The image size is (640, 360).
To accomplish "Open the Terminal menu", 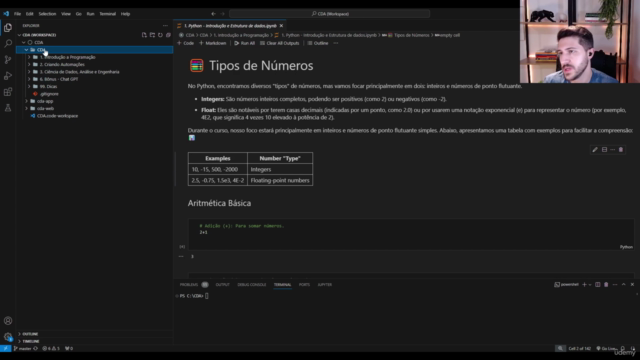I will (107, 14).
